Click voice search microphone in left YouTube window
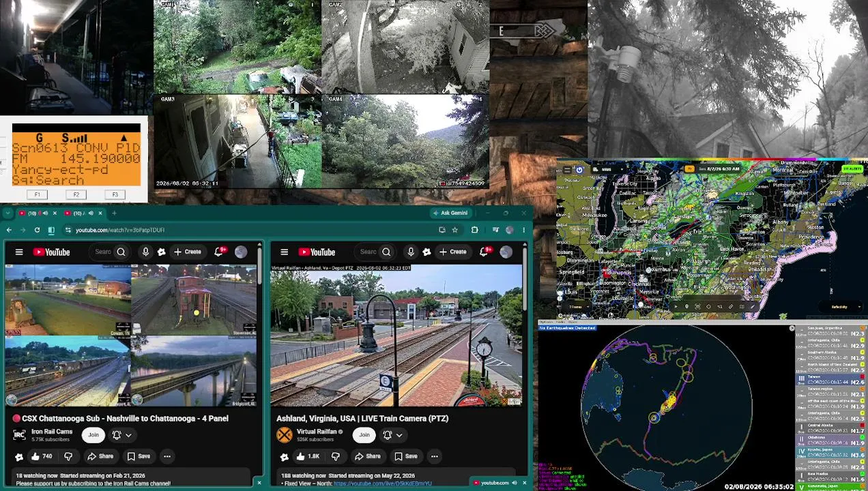The image size is (868, 491). click(145, 252)
